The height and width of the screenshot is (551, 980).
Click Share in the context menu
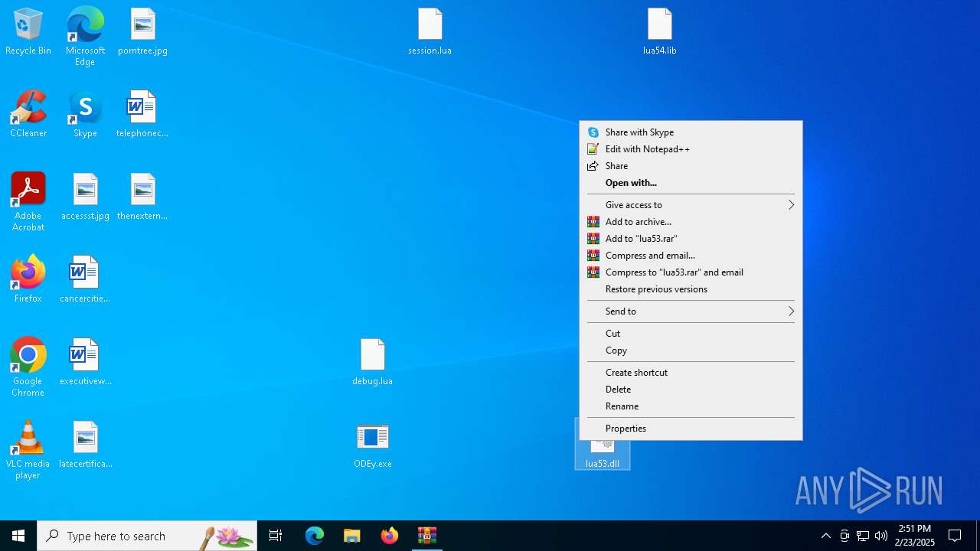(691, 166)
